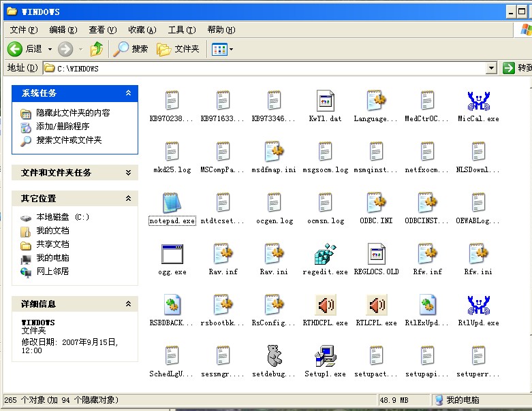The width and height of the screenshot is (532, 411).
Task: Open the 查看(V) menu
Action: pyautogui.click(x=103, y=30)
